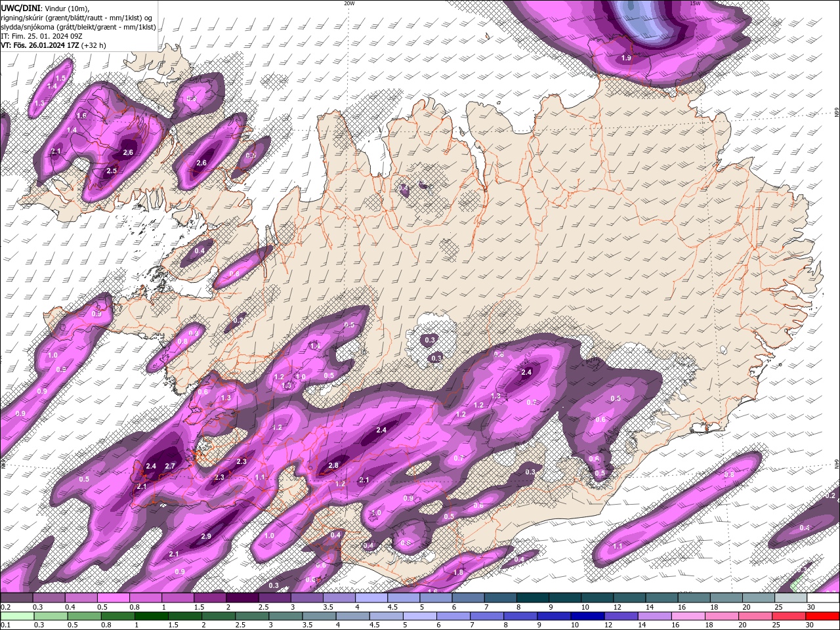The width and height of the screenshot is (840, 630).
Task: Pick bottom-row legend swatch between 25 and 30
Action: click(789, 616)
